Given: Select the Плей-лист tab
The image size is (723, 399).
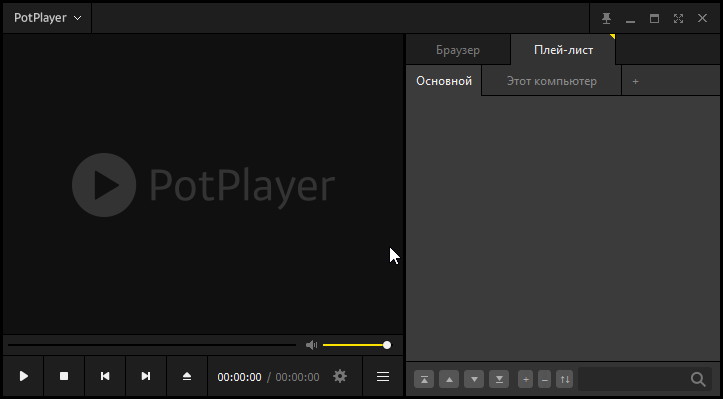Looking at the screenshot, I should [563, 50].
